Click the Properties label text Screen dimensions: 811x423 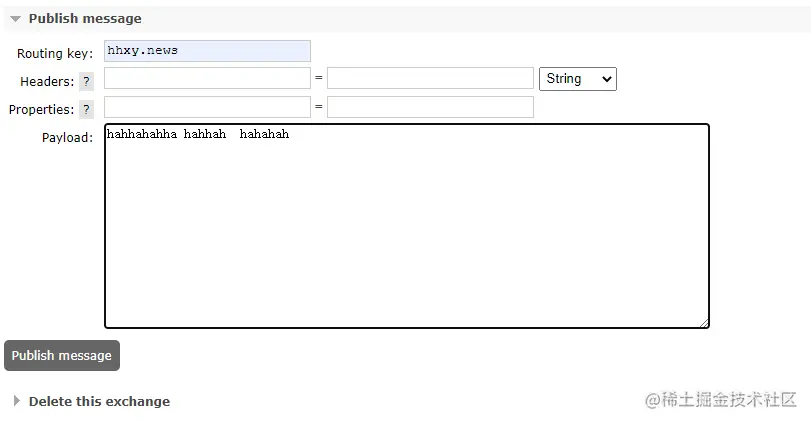point(41,110)
